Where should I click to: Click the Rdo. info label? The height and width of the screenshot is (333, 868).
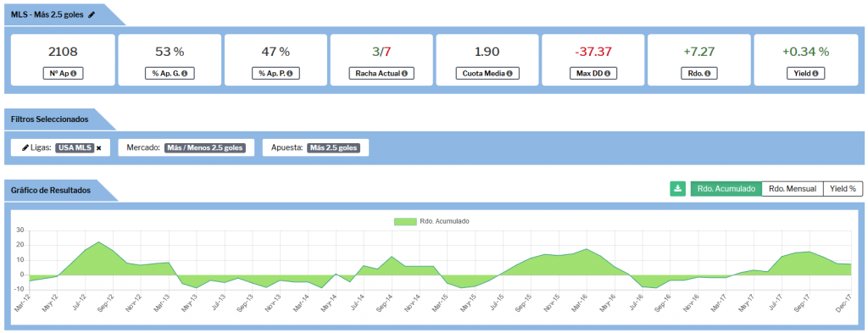(699, 74)
